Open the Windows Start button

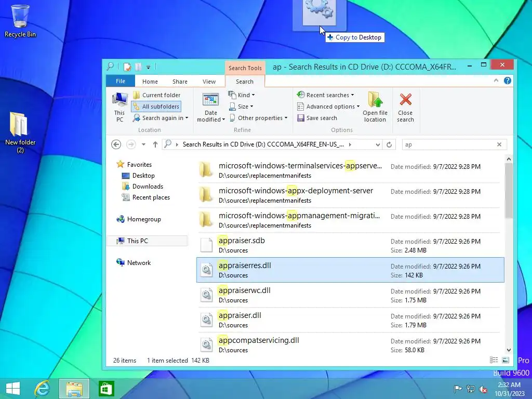13,389
